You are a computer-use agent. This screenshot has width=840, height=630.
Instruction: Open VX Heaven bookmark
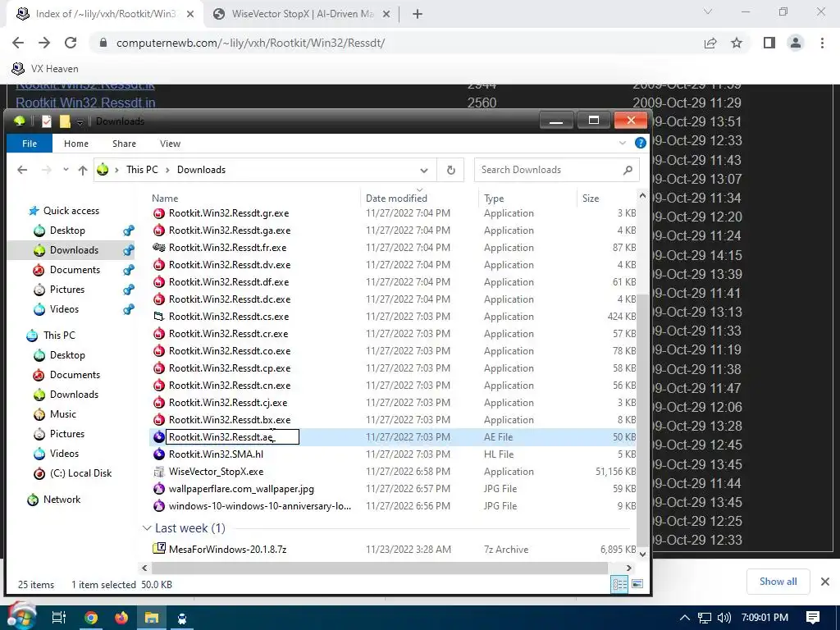point(45,69)
